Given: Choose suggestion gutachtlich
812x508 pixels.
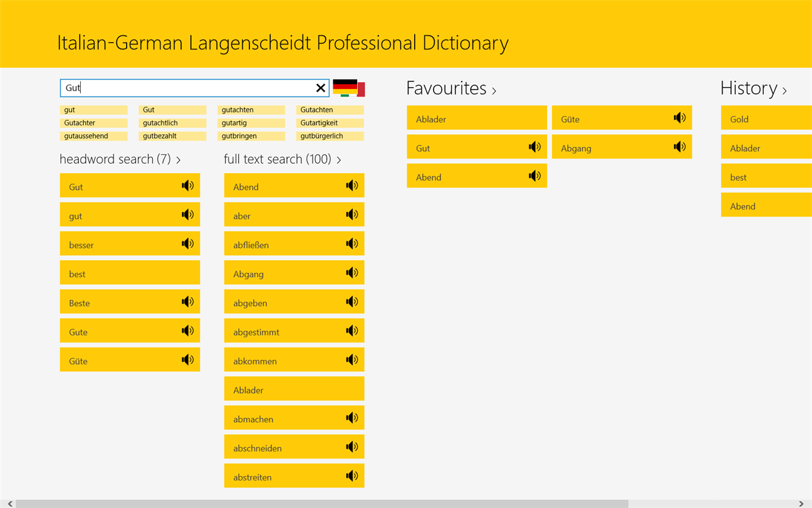Looking at the screenshot, I should pyautogui.click(x=172, y=123).
